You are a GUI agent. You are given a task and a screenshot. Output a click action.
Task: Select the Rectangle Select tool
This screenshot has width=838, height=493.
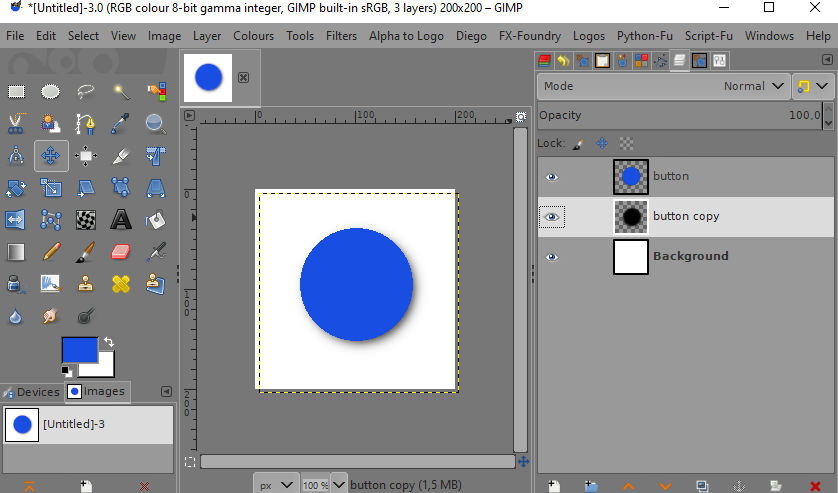[x=16, y=92]
